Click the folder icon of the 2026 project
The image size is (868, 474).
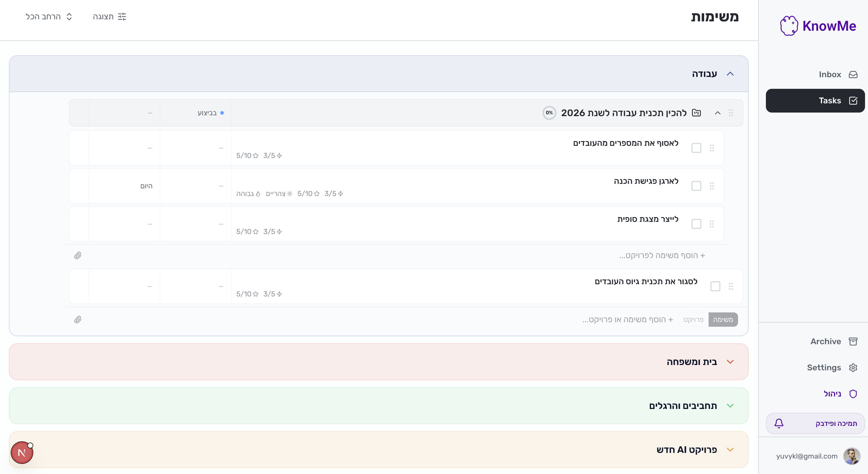click(696, 113)
